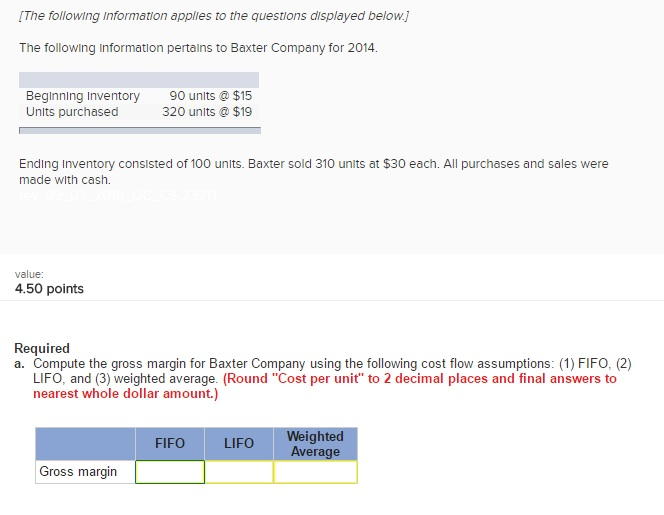664x515 pixels.
Task: Click the Compute the gross margin question text
Action: [330, 363]
